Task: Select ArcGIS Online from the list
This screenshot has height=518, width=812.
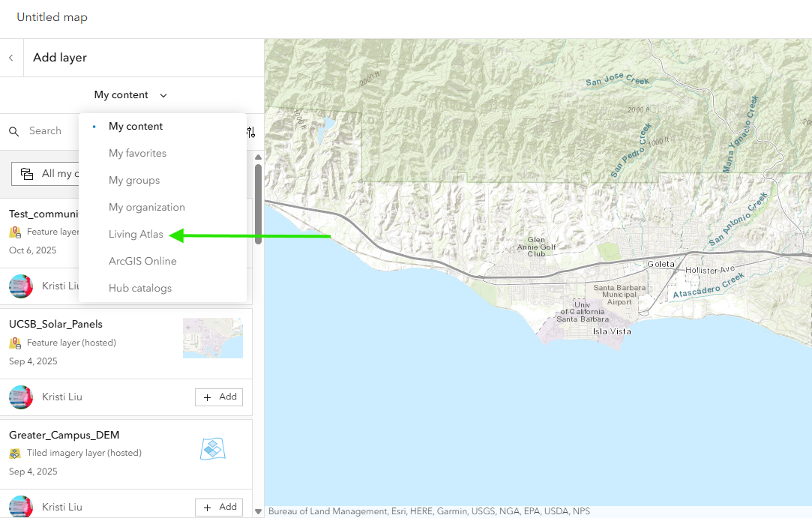Action: tap(142, 262)
